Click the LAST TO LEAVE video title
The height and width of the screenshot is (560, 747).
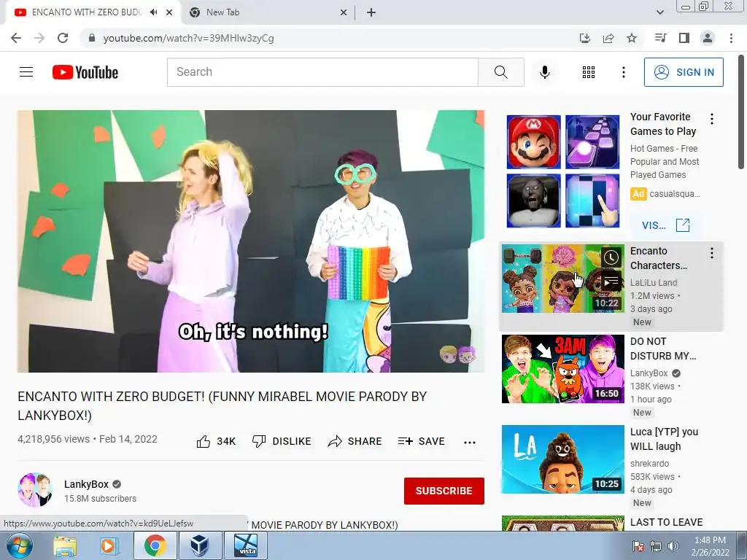[666, 522]
